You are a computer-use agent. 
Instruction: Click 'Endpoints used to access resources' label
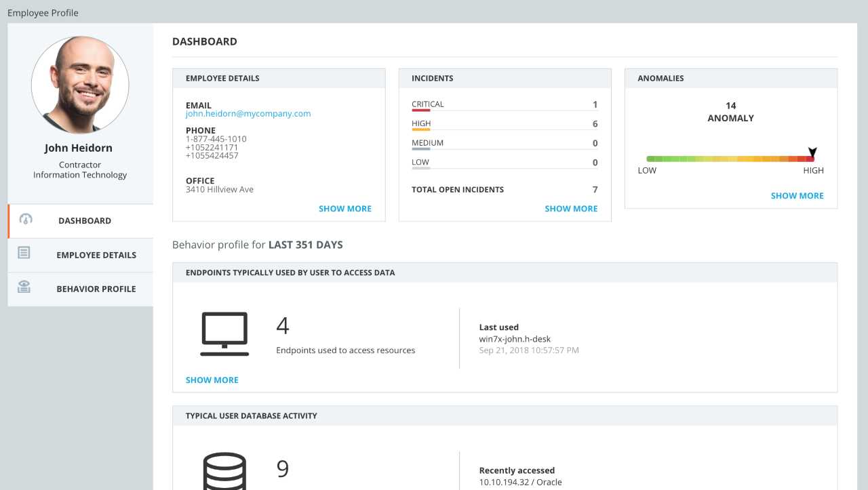pyautogui.click(x=346, y=350)
